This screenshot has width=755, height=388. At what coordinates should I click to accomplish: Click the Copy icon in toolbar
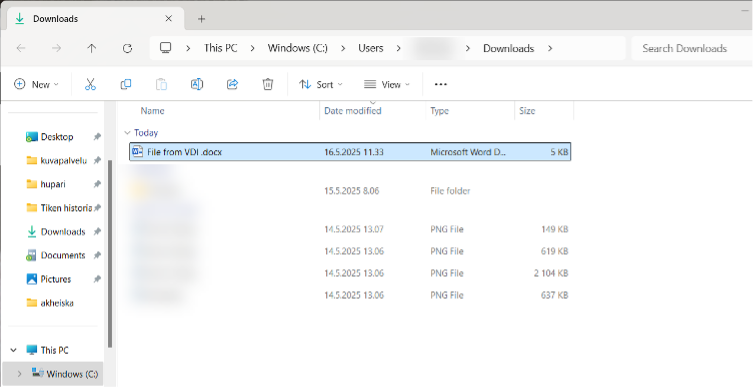point(126,84)
